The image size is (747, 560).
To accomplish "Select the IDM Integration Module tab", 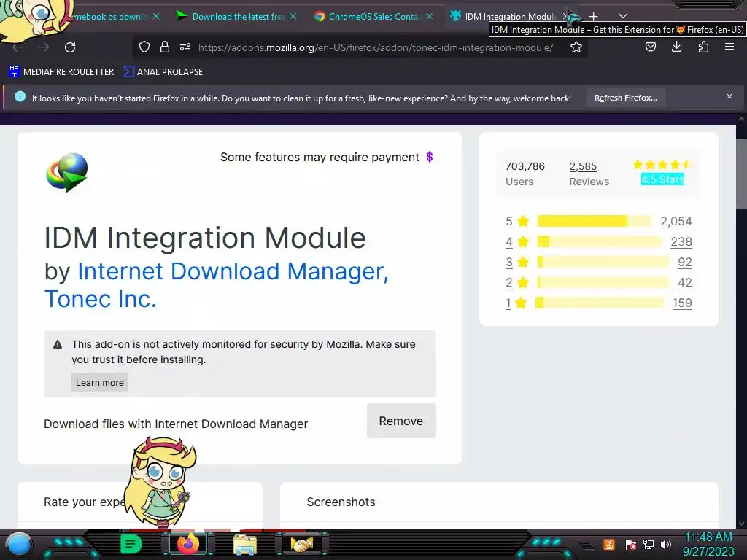I will click(508, 16).
